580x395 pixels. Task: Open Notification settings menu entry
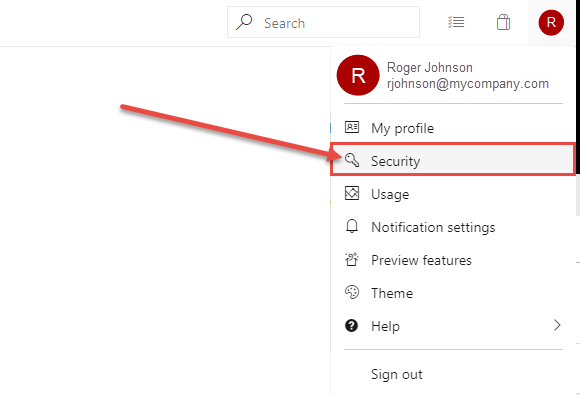452,227
